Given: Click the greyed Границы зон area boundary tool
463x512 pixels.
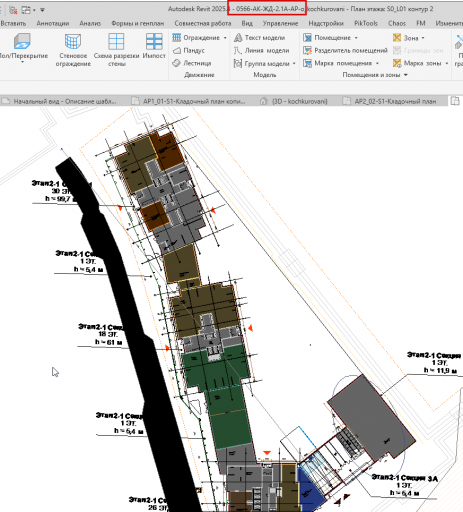Looking at the screenshot, I should click(418, 50).
